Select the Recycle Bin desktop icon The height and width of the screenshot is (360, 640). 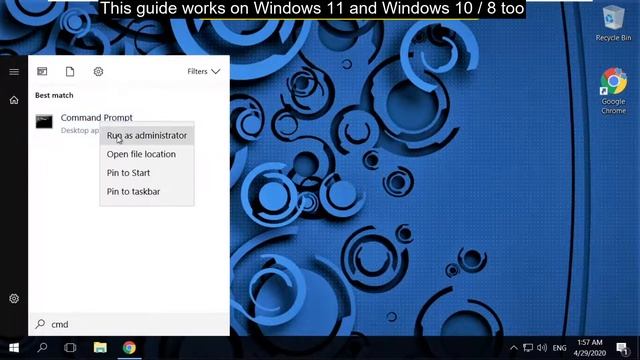(x=613, y=24)
